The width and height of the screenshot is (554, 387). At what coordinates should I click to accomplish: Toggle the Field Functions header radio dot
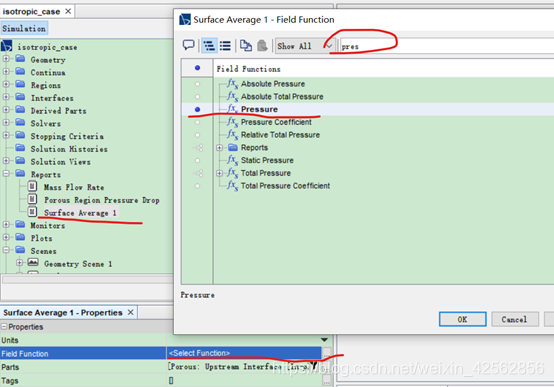pos(198,68)
